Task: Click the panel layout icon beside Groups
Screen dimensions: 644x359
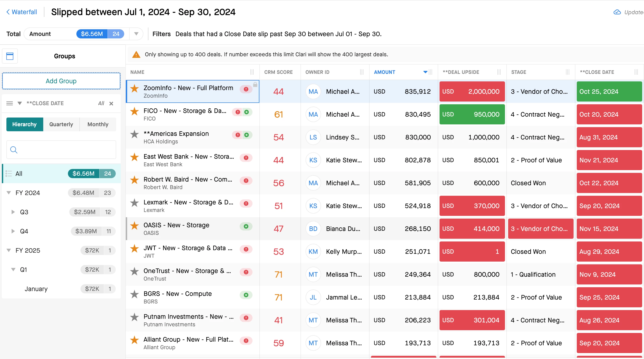Action: [x=10, y=56]
